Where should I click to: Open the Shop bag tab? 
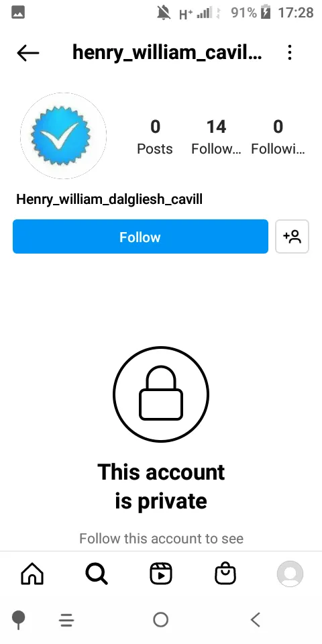[x=225, y=574]
